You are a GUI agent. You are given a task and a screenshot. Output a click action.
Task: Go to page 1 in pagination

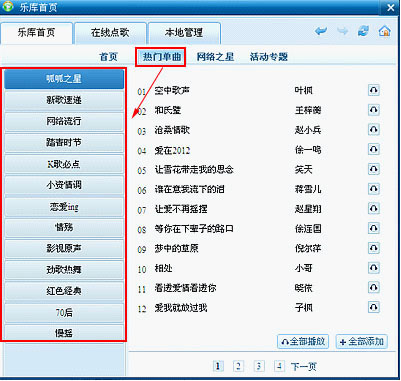click(x=218, y=366)
